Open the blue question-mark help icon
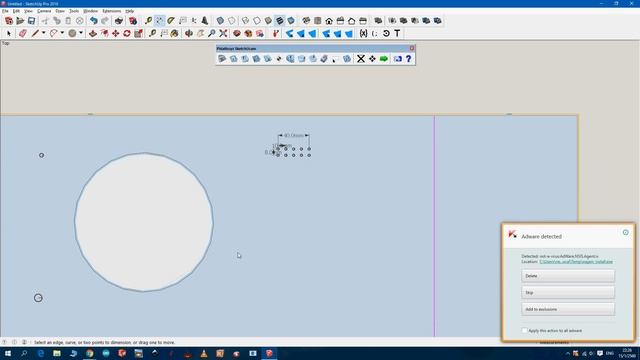This screenshot has width=640, height=360. coord(409,59)
